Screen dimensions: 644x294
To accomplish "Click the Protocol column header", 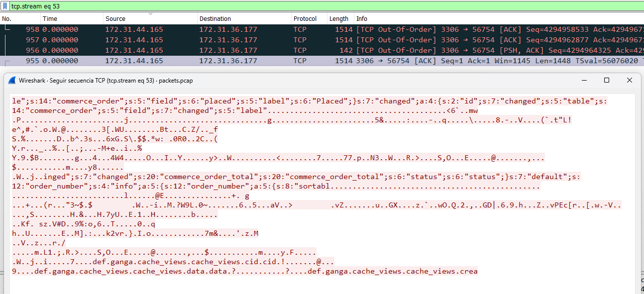I will (x=309, y=19).
